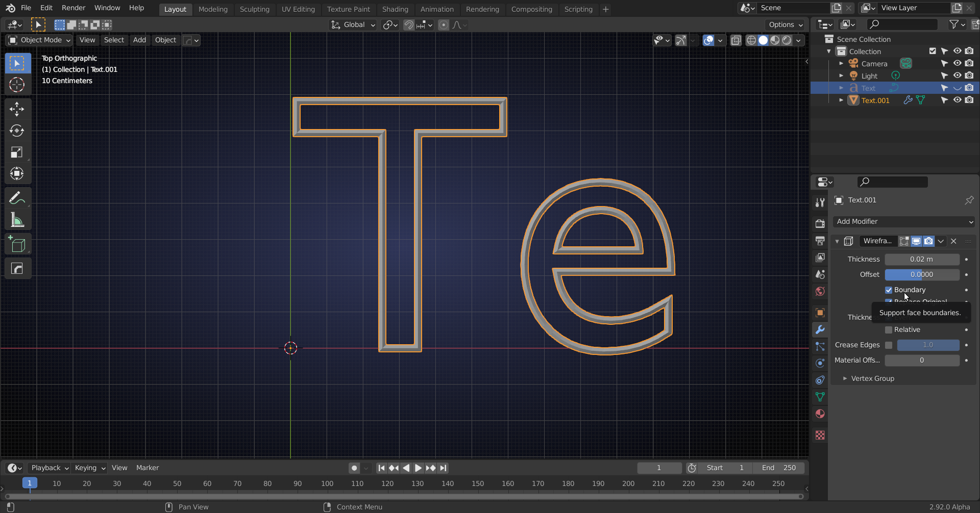
Task: Click the End frame field
Action: (779, 468)
